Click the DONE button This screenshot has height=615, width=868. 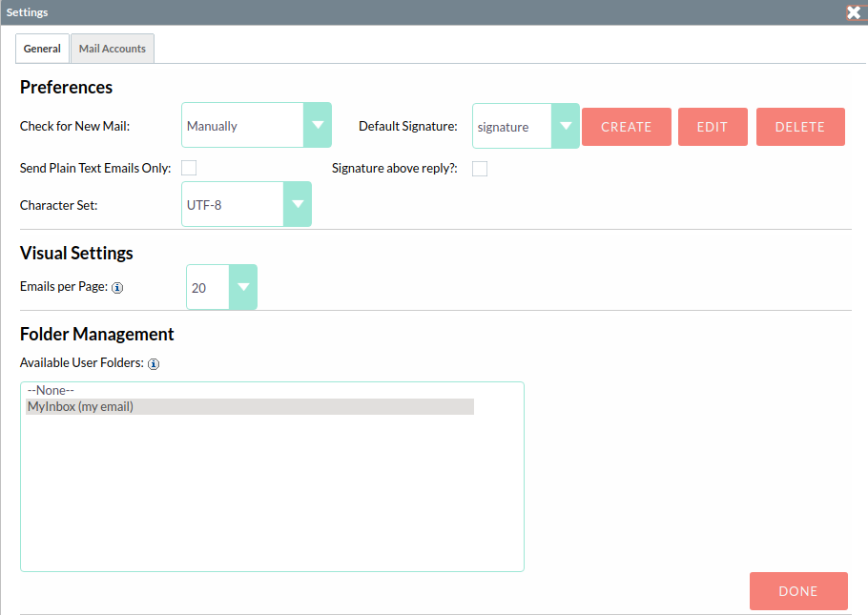(x=798, y=591)
